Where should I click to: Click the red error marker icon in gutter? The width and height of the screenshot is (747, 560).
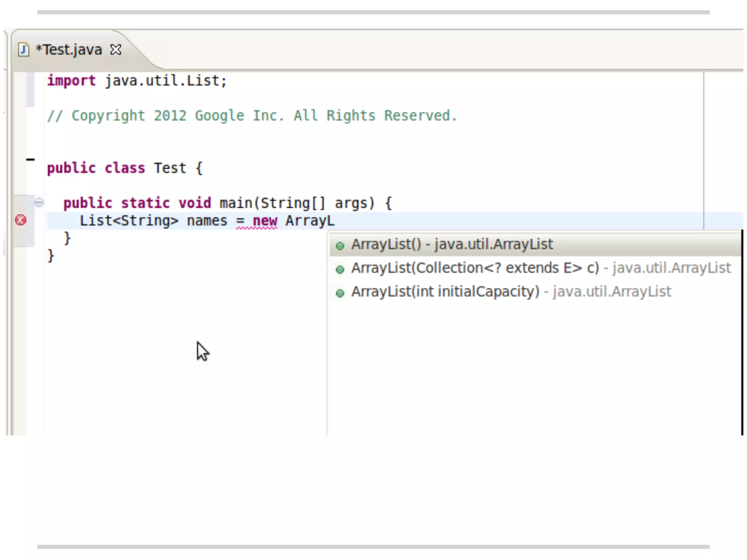(x=20, y=220)
